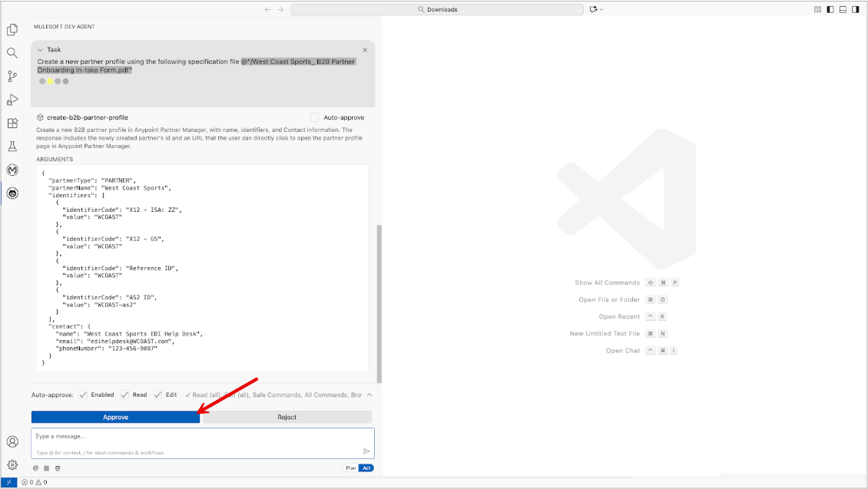Select the Testing beaker icon
The image size is (868, 489).
(x=12, y=146)
